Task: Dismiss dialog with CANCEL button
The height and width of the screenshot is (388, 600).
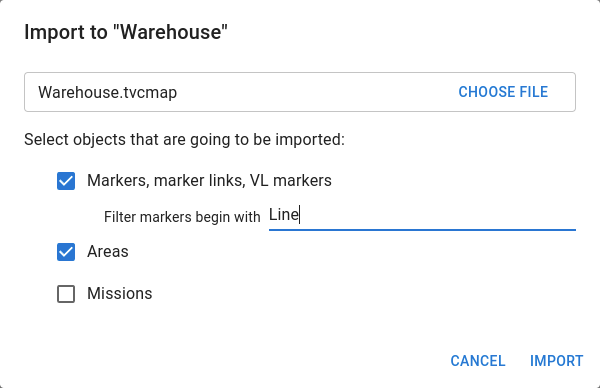Action: (478, 361)
